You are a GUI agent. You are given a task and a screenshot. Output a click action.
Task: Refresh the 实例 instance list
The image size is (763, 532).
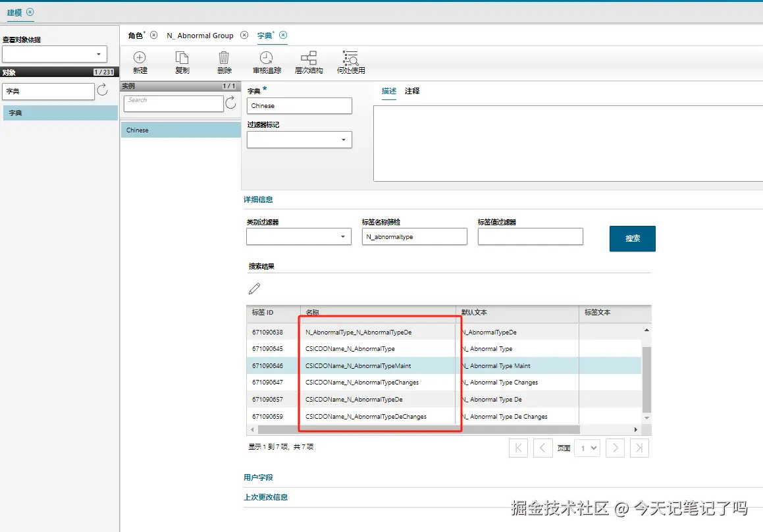click(x=230, y=102)
